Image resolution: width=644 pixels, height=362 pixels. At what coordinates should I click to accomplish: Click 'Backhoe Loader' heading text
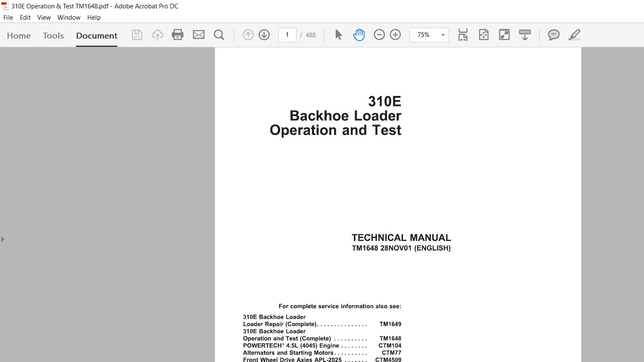(345, 116)
